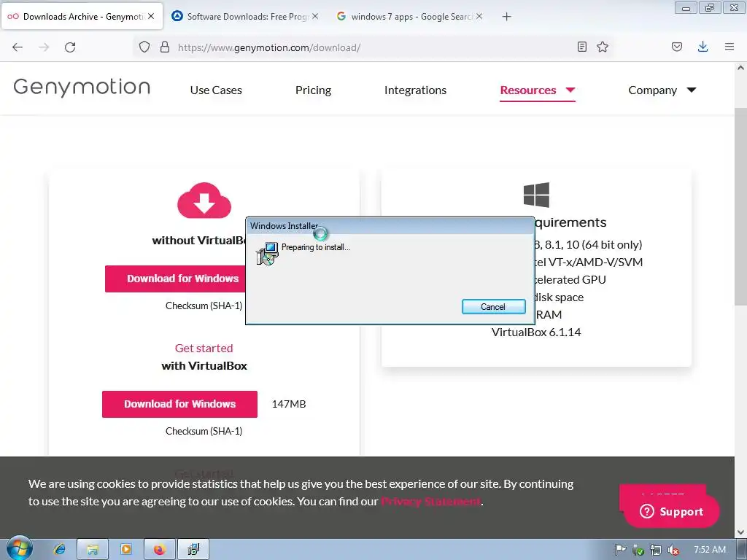Image resolution: width=747 pixels, height=560 pixels.
Task: Open the Use Cases menu item
Action: tap(216, 90)
